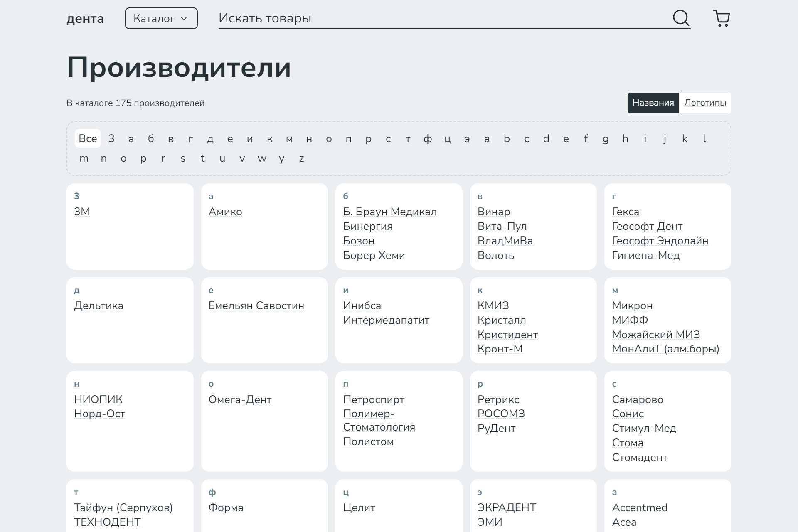Open Емельян Савостин

click(256, 305)
